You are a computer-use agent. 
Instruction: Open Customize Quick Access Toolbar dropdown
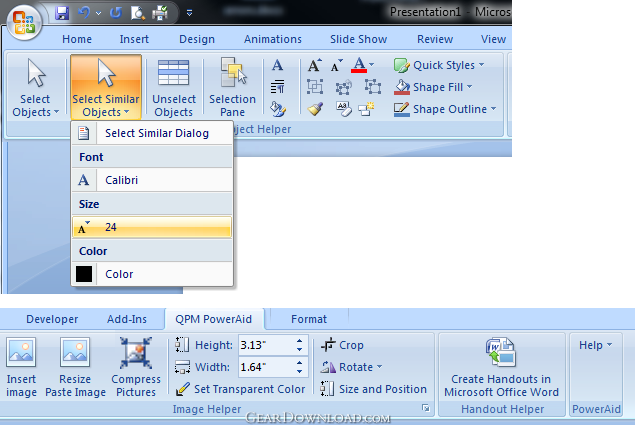[189, 13]
